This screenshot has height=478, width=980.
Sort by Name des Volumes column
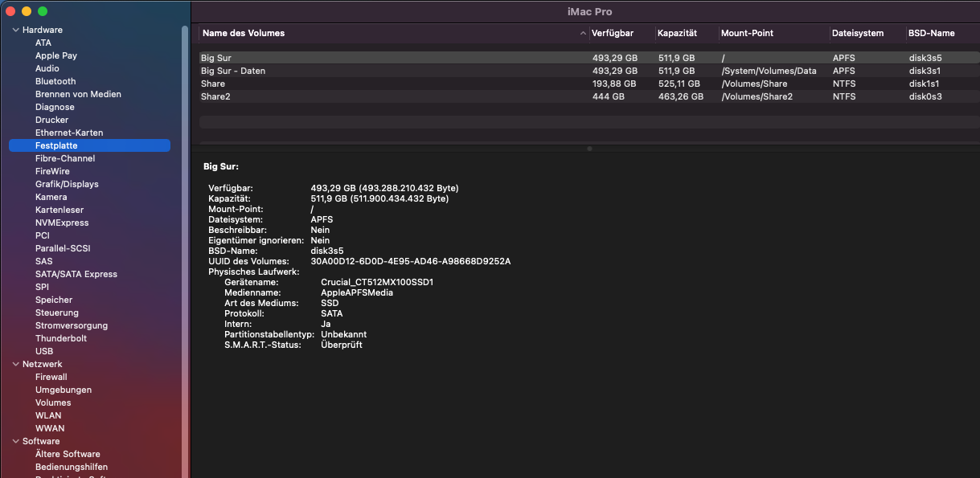(244, 33)
